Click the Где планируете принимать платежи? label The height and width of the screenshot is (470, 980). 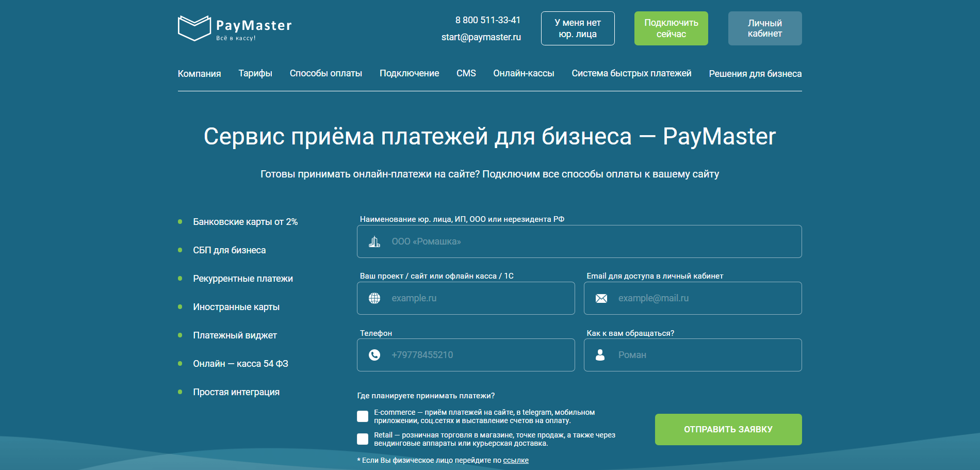[426, 396]
